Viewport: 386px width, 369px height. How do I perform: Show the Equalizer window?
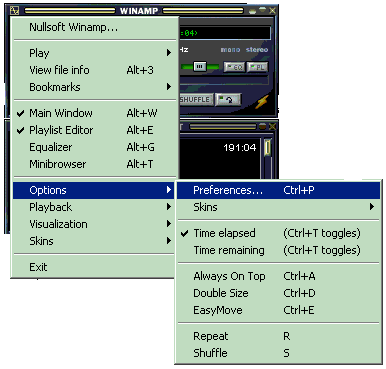coord(94,147)
